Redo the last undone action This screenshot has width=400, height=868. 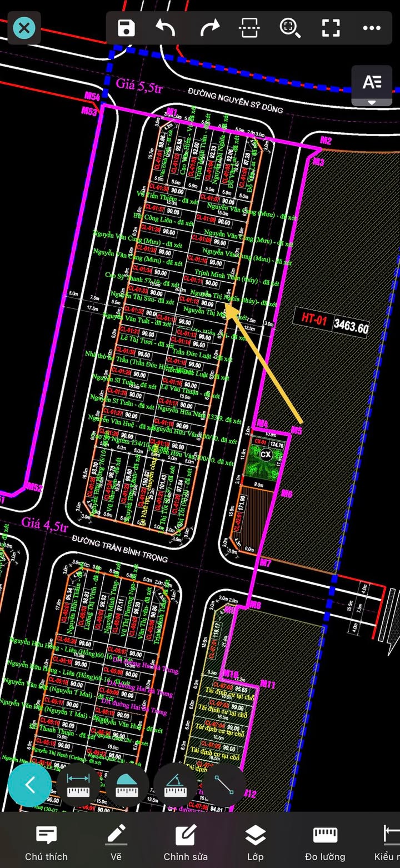pyautogui.click(x=209, y=28)
